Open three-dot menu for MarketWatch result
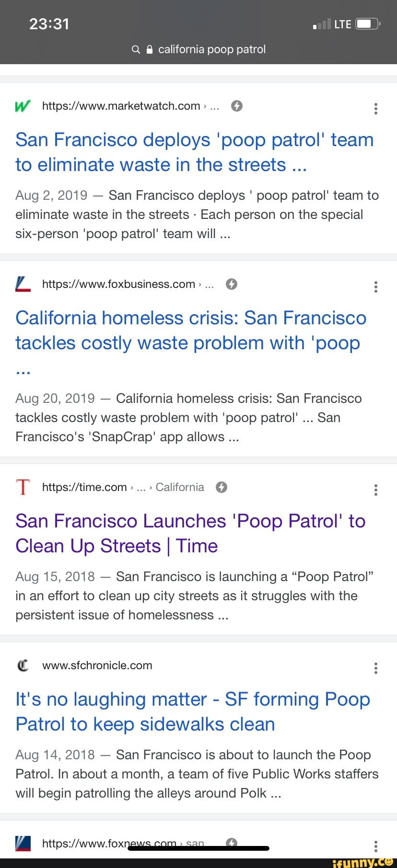Viewport: 397px width, 868px height. [x=375, y=109]
